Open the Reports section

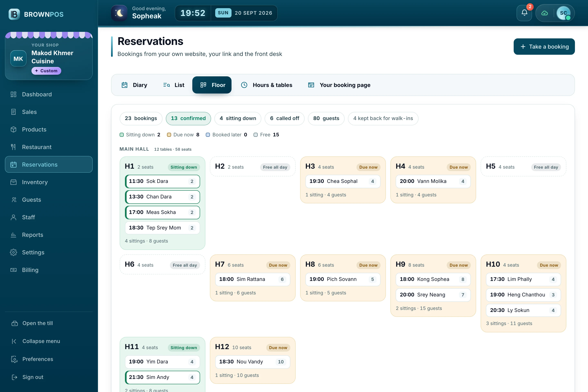[x=49, y=235]
